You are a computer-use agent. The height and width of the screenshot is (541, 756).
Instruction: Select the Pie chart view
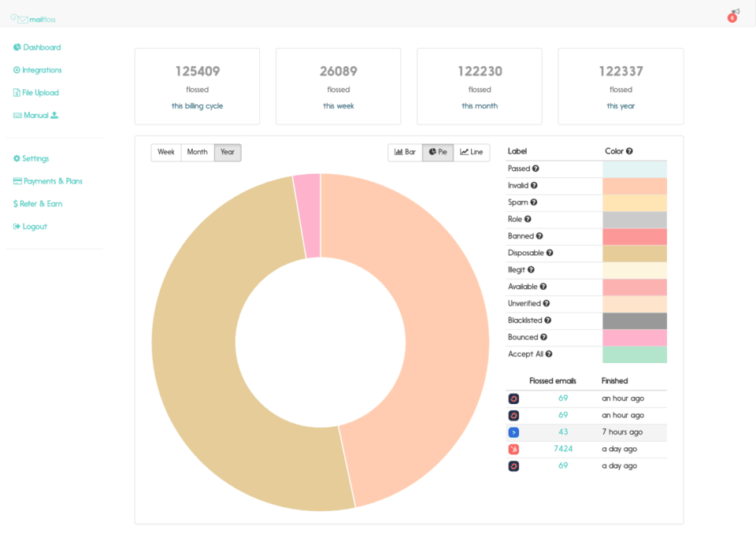point(438,152)
